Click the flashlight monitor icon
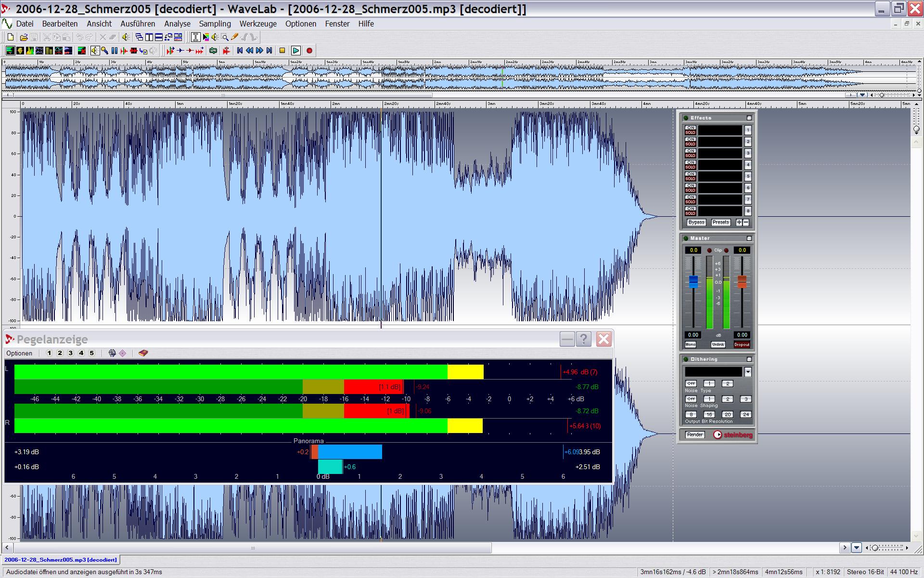 click(x=104, y=51)
